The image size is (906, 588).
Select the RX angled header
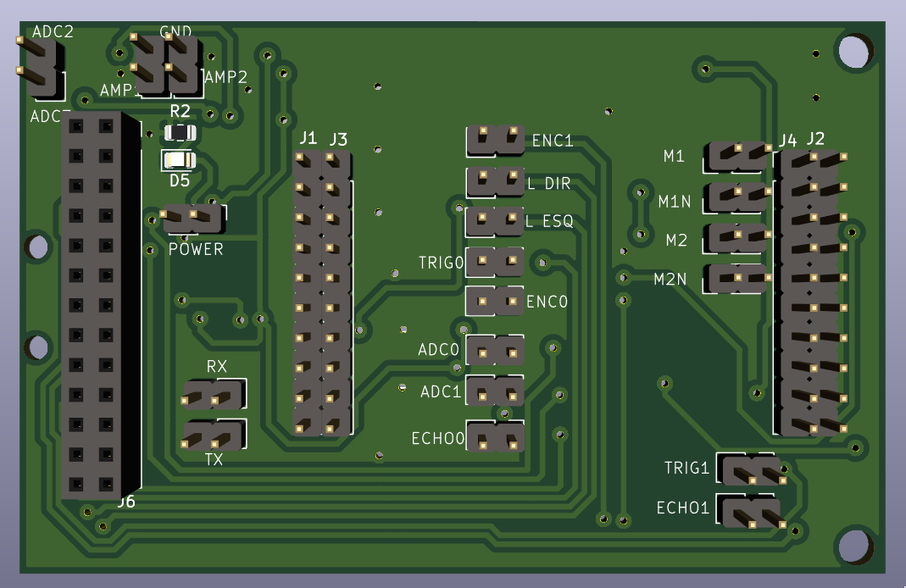pyautogui.click(x=214, y=394)
